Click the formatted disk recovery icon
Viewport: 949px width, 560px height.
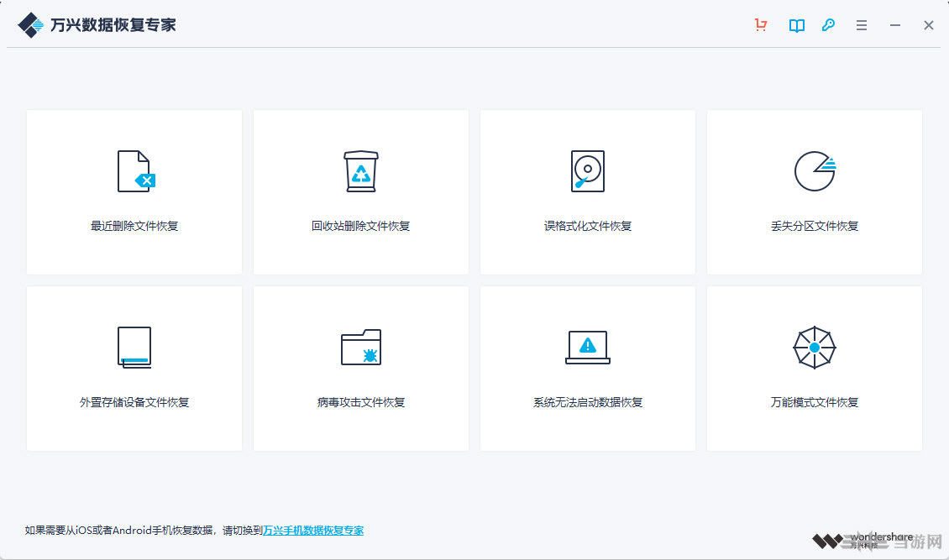[588, 171]
